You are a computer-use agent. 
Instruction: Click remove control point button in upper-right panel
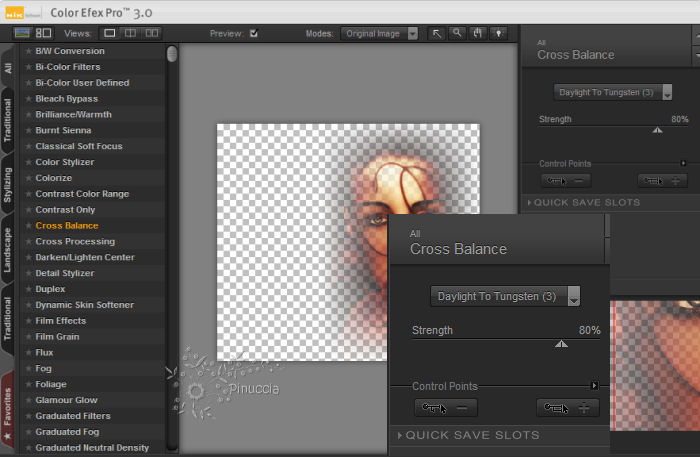(x=566, y=181)
